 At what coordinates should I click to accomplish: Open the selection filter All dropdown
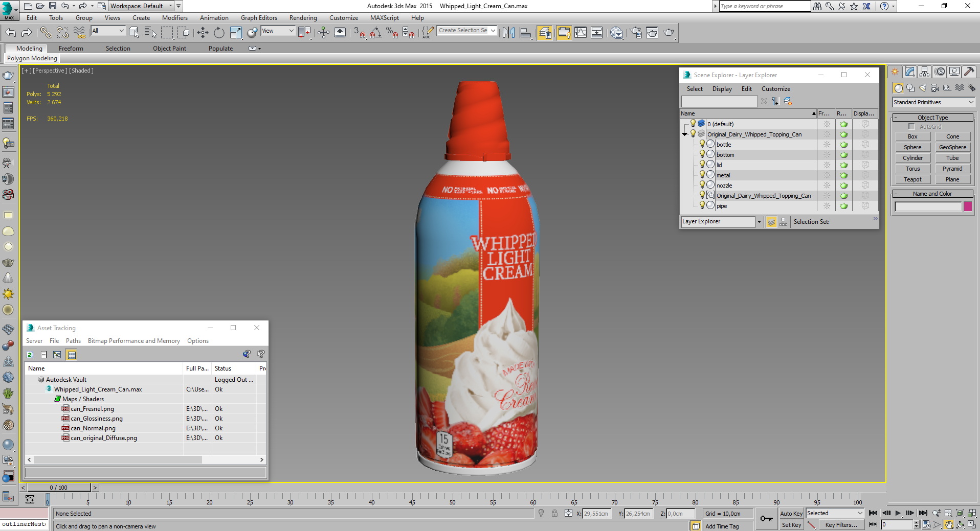(x=108, y=31)
